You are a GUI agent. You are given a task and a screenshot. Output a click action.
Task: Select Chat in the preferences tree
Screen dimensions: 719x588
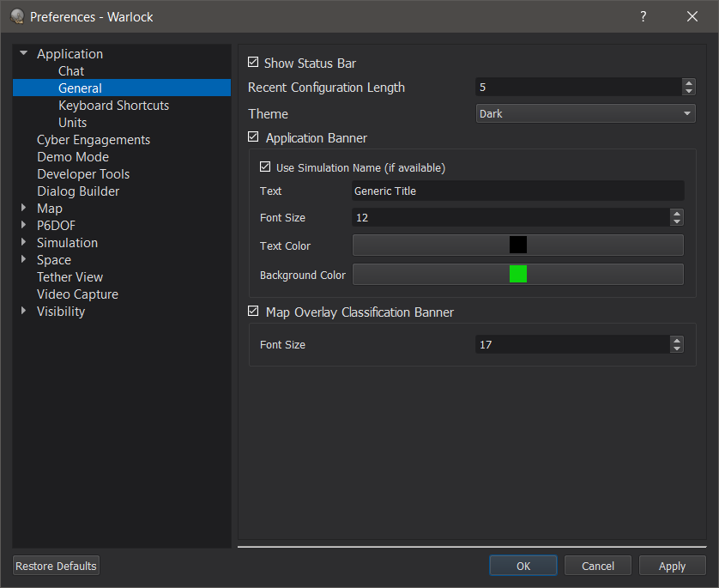[71, 71]
